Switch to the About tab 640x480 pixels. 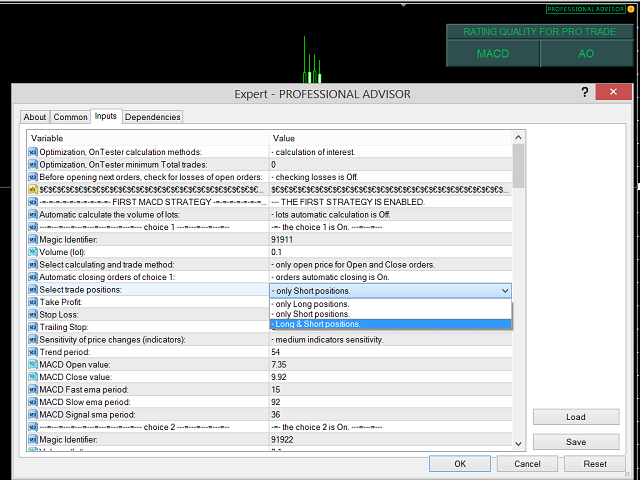(35, 117)
